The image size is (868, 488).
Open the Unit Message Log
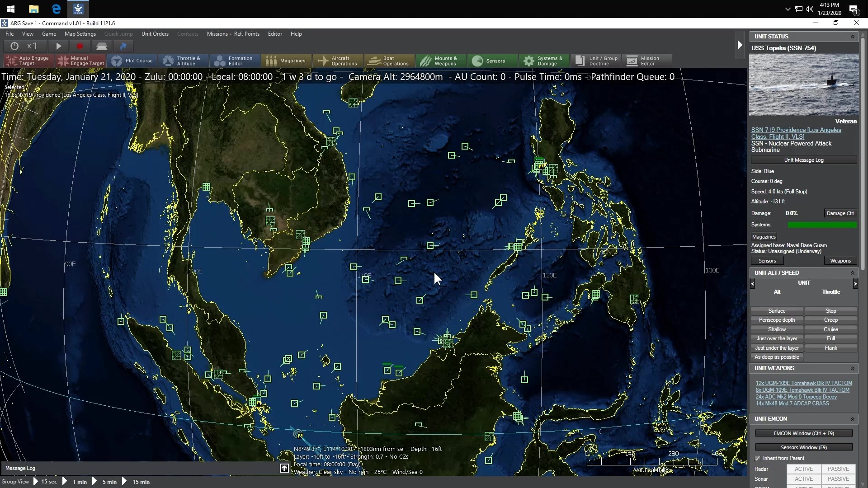point(804,160)
